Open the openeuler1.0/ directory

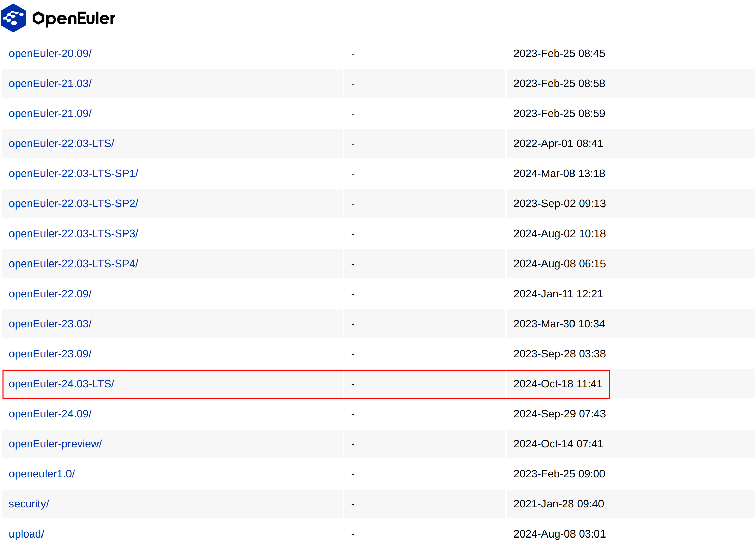point(41,474)
